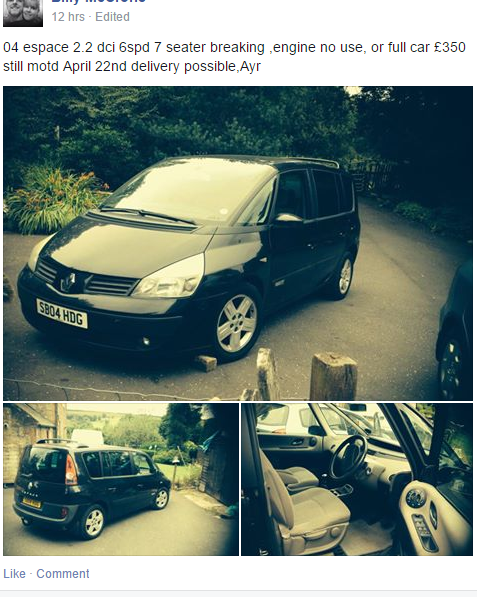477x597 pixels.
Task: Click the poster's name link at top
Action: tap(98, 2)
